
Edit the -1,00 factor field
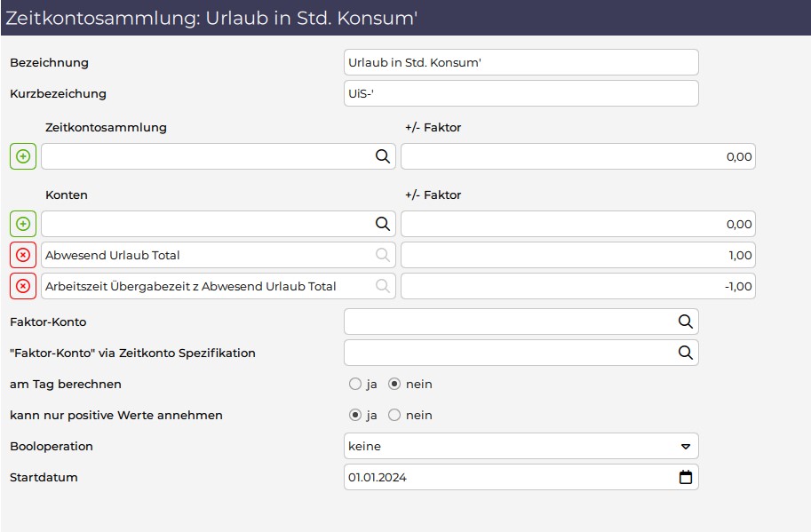click(x=577, y=286)
